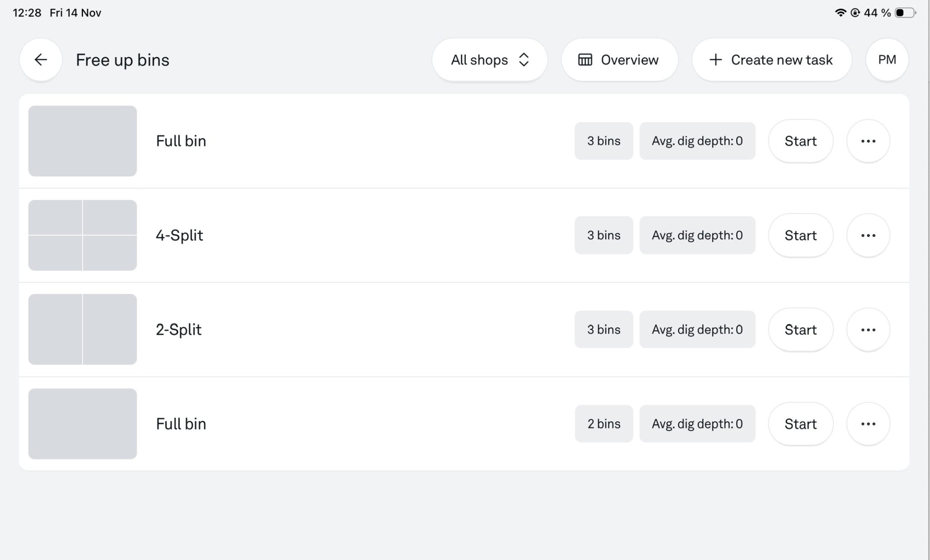Image resolution: width=930 pixels, height=560 pixels.
Task: Click the first Full bin thumbnail
Action: point(82,141)
